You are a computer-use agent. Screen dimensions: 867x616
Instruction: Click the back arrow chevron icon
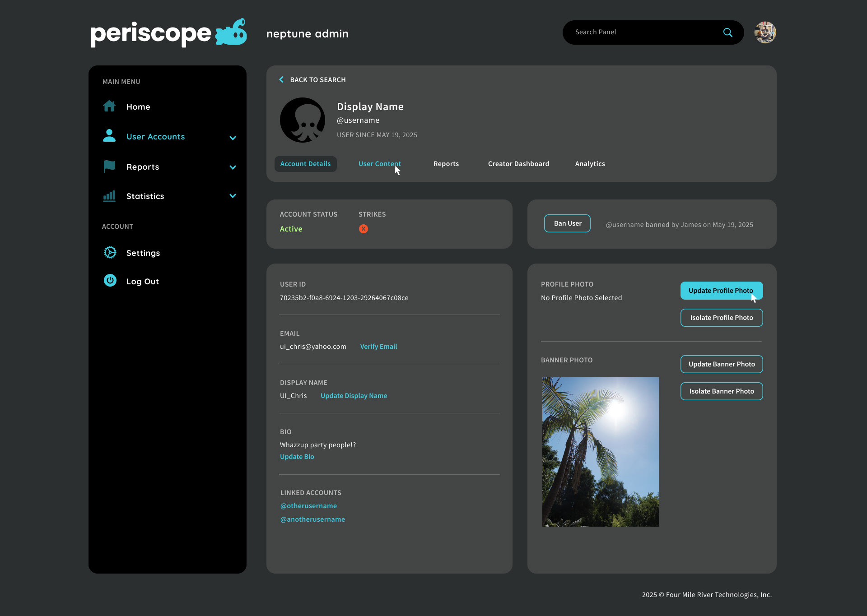(x=281, y=79)
